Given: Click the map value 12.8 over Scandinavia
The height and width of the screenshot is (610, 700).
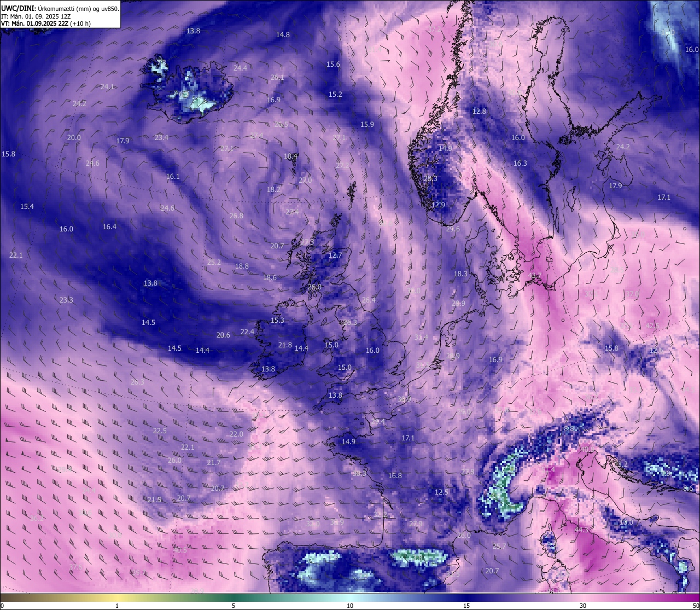Looking at the screenshot, I should [479, 111].
